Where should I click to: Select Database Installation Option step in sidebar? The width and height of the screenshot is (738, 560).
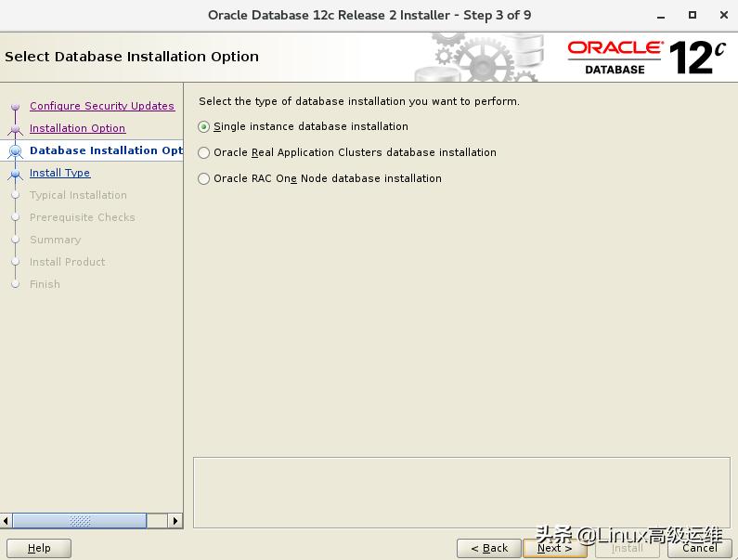pyautogui.click(x=106, y=150)
